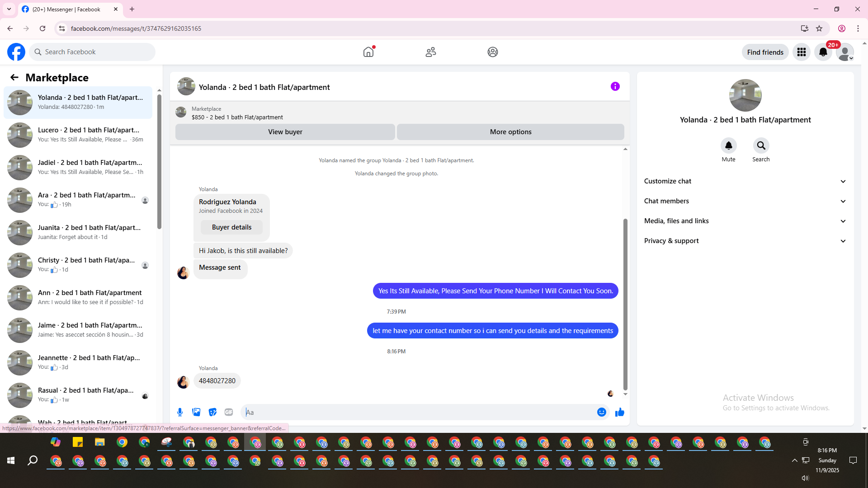Image resolution: width=868 pixels, height=488 pixels.
Task: Expand Privacy & support section
Action: (745, 241)
